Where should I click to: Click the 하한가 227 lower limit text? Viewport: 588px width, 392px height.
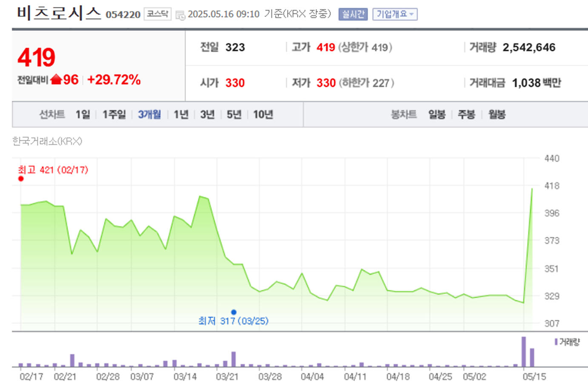click(x=366, y=82)
